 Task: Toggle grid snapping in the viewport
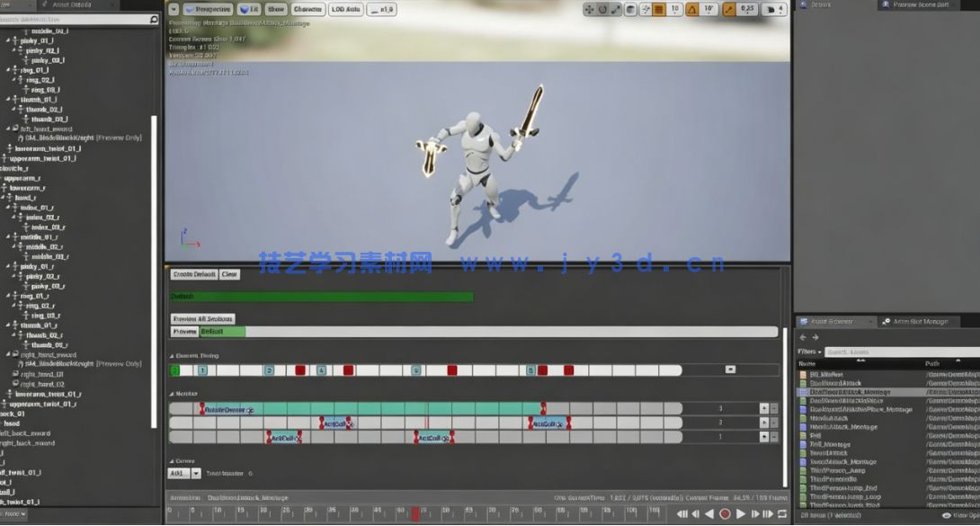pyautogui.click(x=659, y=10)
